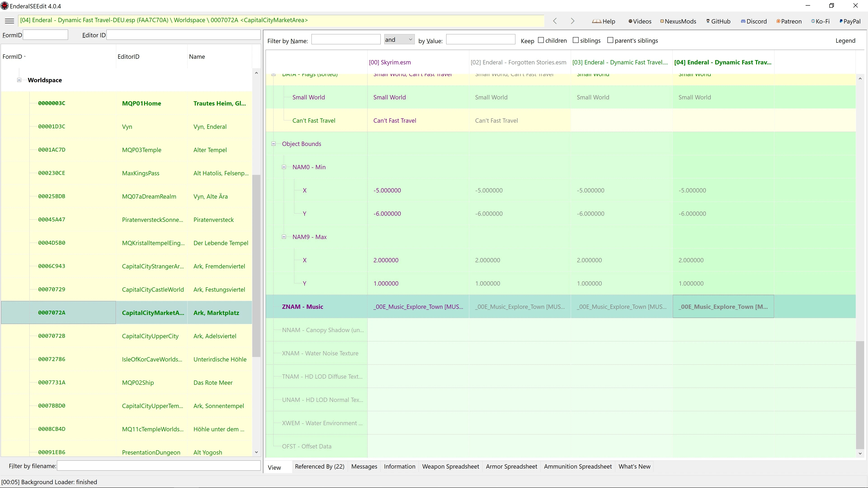Enable the Keep children checkbox

point(541,40)
